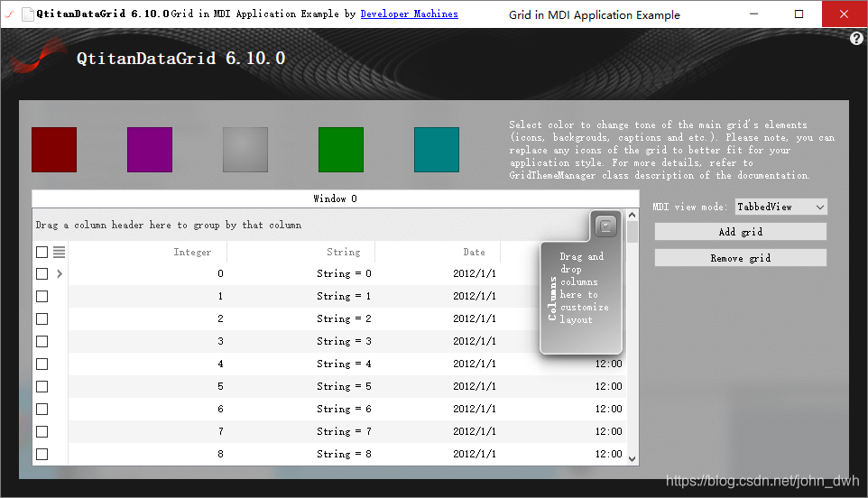Select the dark red color swatch

pos(54,150)
